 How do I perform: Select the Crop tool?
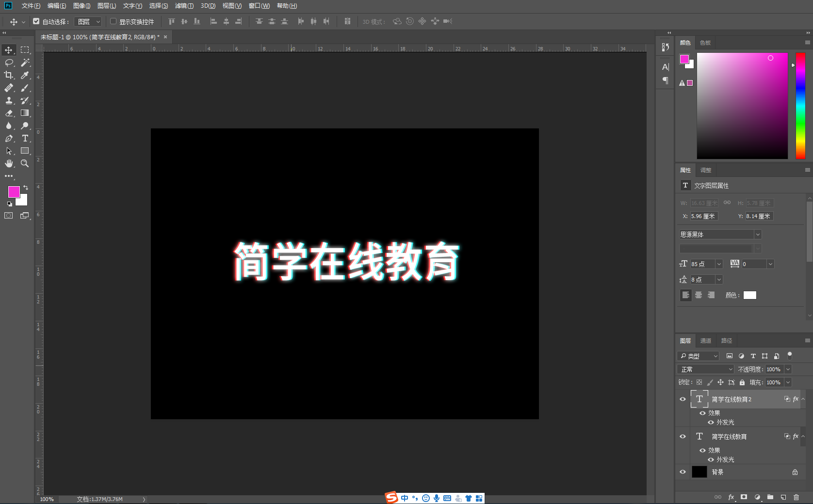coord(9,75)
